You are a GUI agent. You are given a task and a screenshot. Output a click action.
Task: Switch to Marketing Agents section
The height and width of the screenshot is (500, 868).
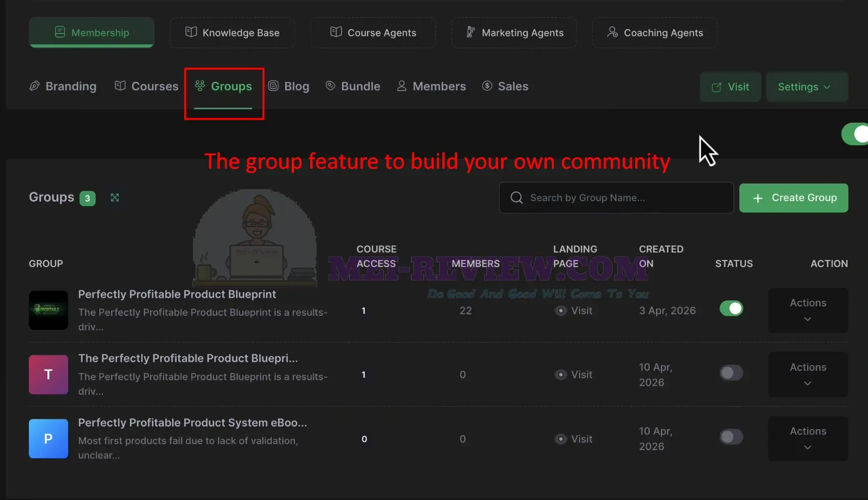tap(514, 32)
